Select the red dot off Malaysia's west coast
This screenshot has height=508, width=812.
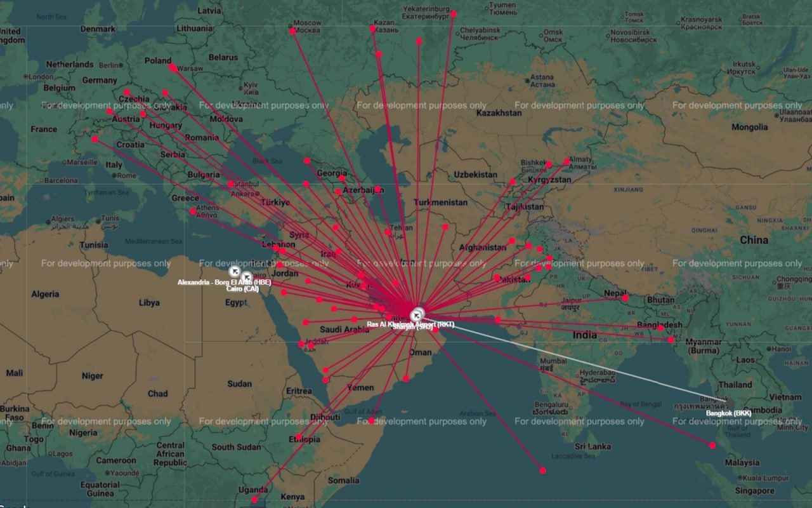(712, 445)
